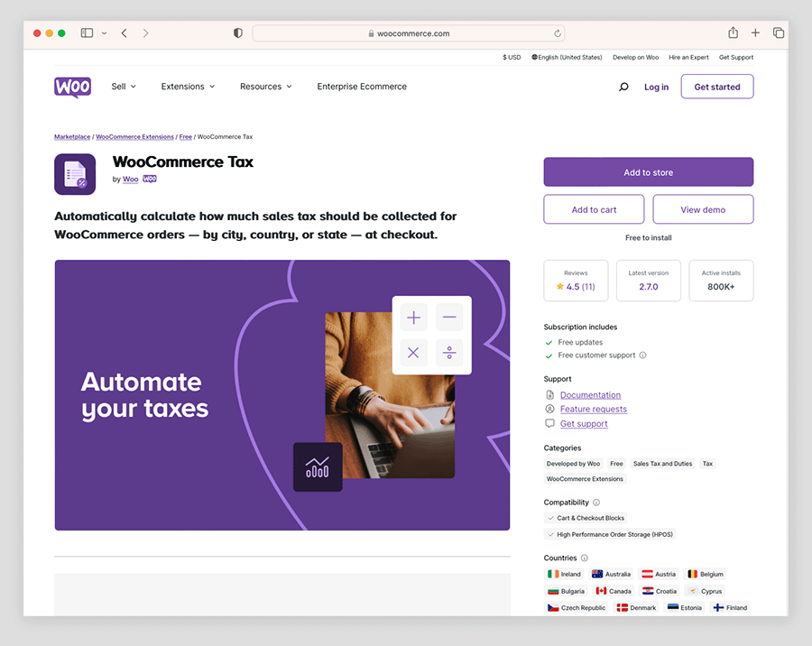Click High Performance Order Storage (HPOS) tag
This screenshot has height=646, width=812.
pos(610,534)
